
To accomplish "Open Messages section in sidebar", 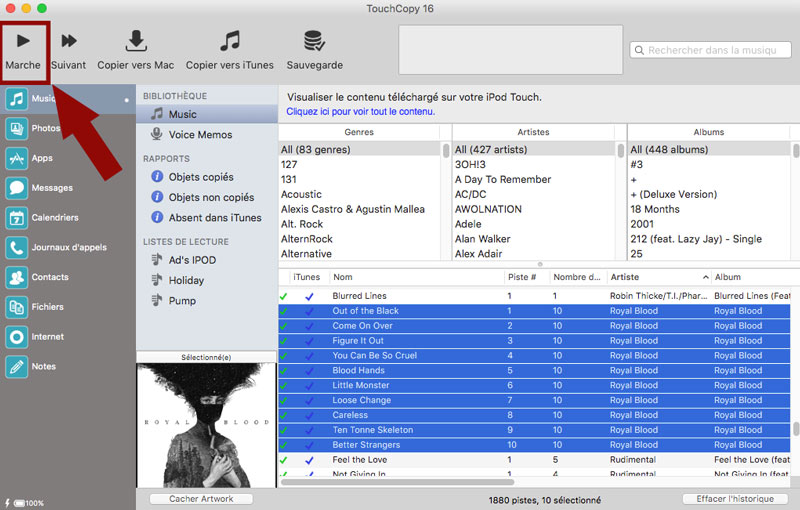I will pos(67,188).
